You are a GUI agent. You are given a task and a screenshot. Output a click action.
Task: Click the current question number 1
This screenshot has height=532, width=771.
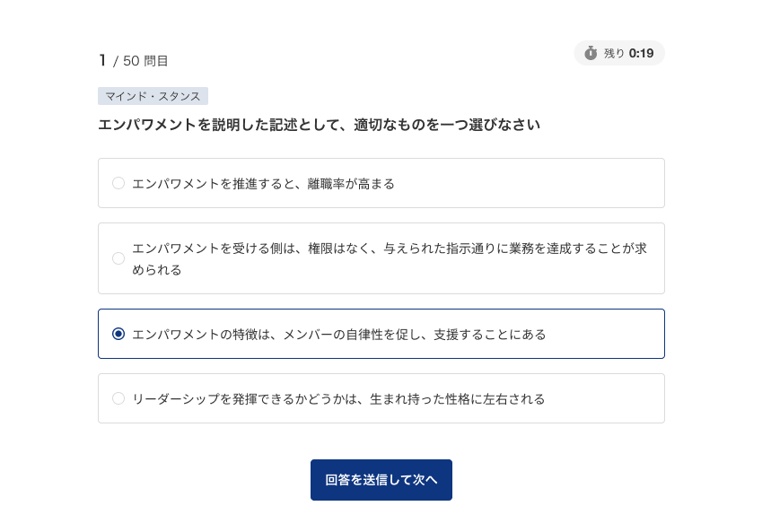[102, 60]
